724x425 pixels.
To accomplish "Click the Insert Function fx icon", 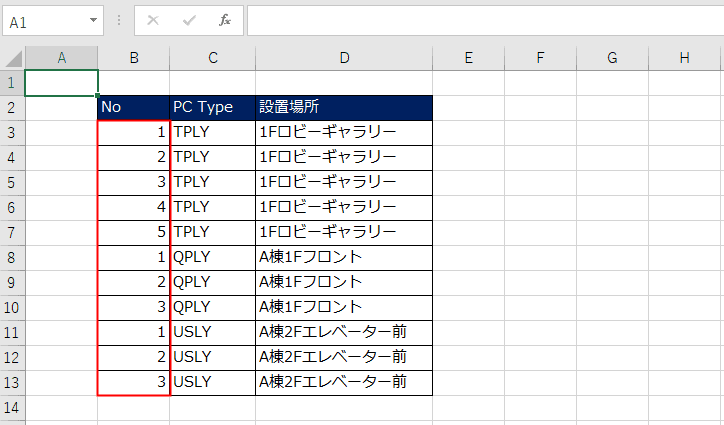I will (225, 20).
